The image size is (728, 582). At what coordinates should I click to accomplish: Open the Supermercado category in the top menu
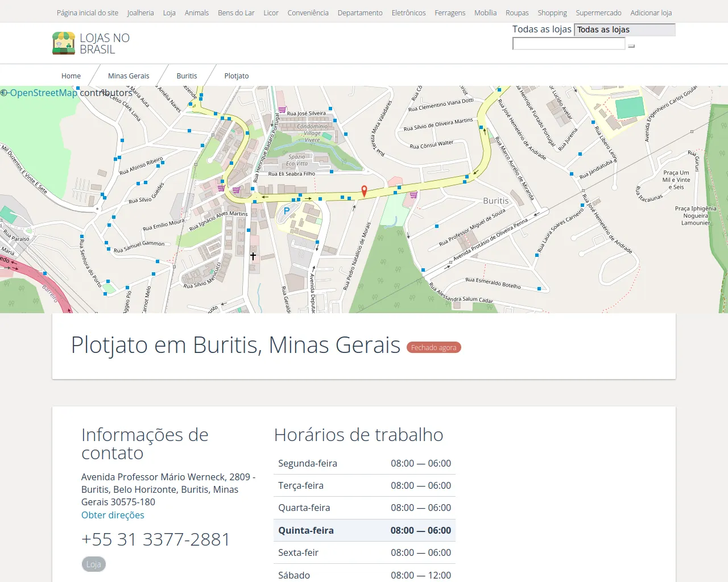click(598, 13)
